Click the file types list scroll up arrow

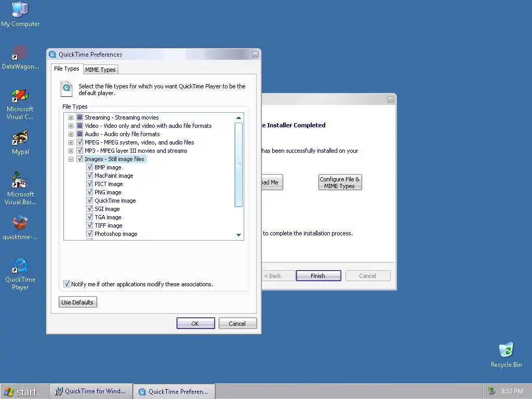pos(238,118)
